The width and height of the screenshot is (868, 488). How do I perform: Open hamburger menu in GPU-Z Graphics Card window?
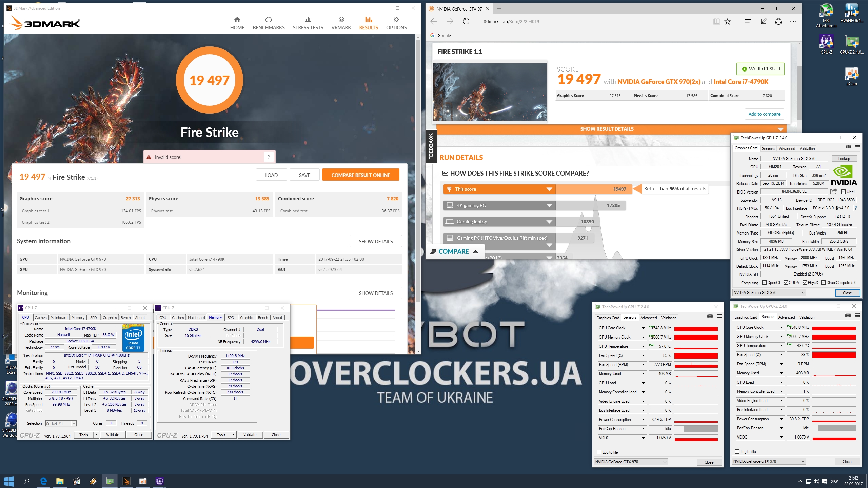857,147
